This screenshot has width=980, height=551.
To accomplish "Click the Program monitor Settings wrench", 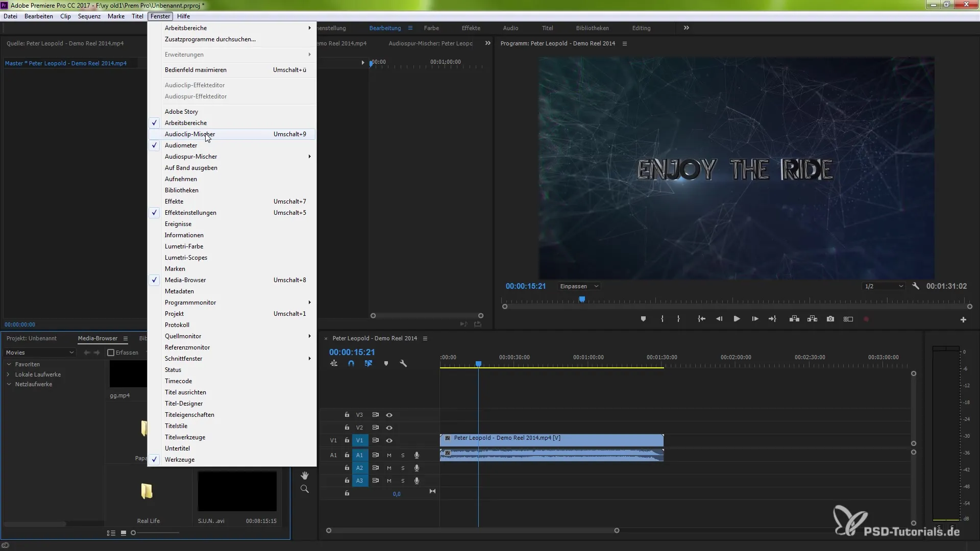I will [x=916, y=286].
